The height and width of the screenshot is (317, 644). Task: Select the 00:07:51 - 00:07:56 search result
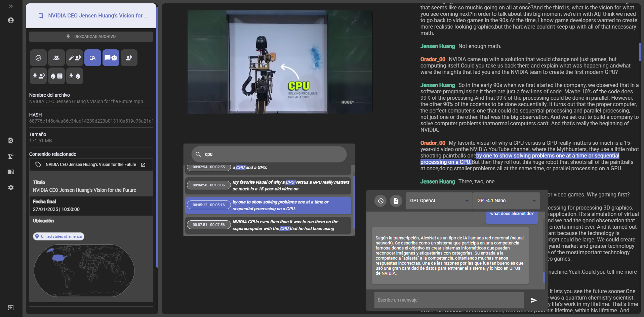268,225
